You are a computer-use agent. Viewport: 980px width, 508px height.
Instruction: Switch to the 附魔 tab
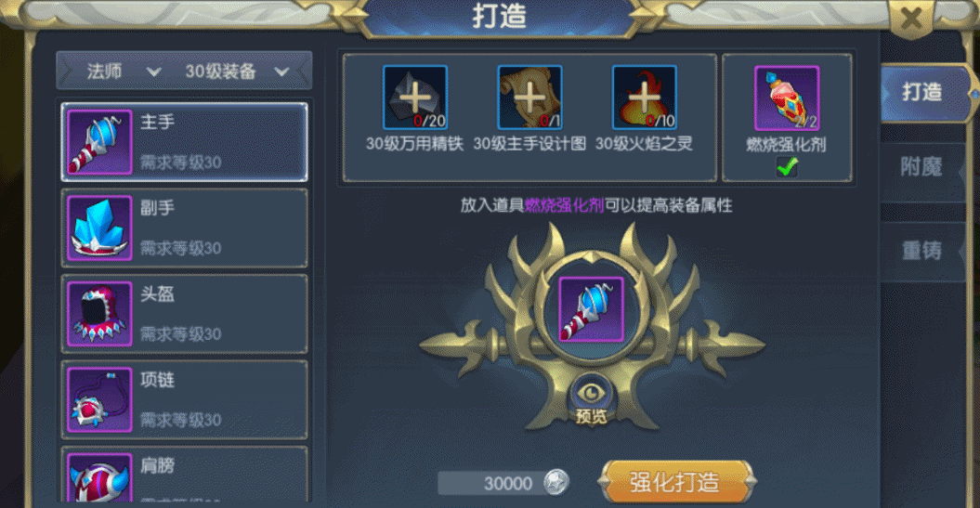click(x=921, y=167)
